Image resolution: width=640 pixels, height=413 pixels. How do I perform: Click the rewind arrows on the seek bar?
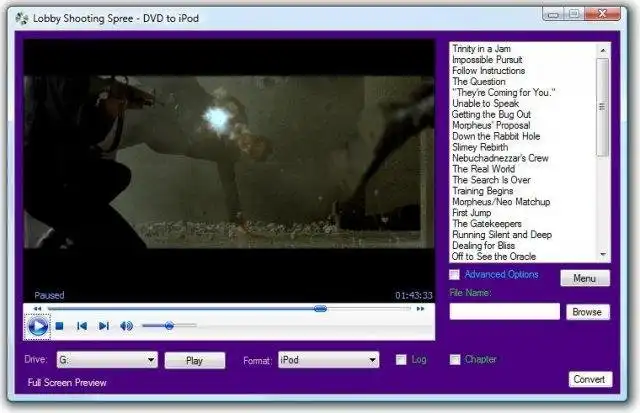37,309
